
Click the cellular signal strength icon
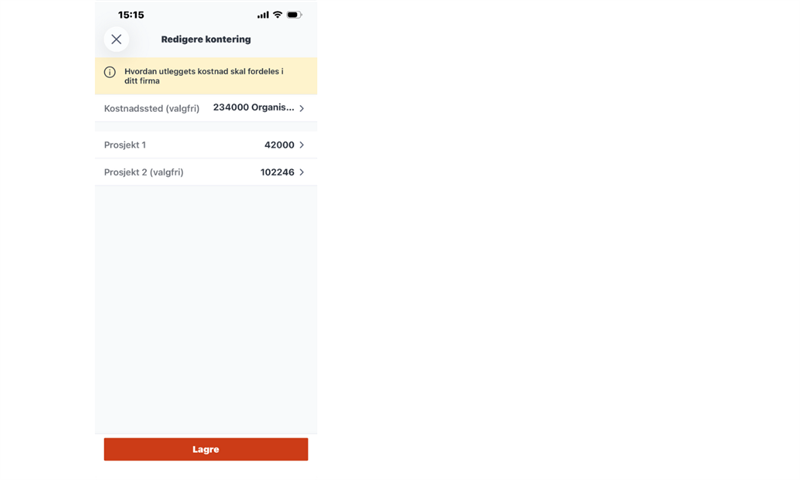pyautogui.click(x=263, y=15)
